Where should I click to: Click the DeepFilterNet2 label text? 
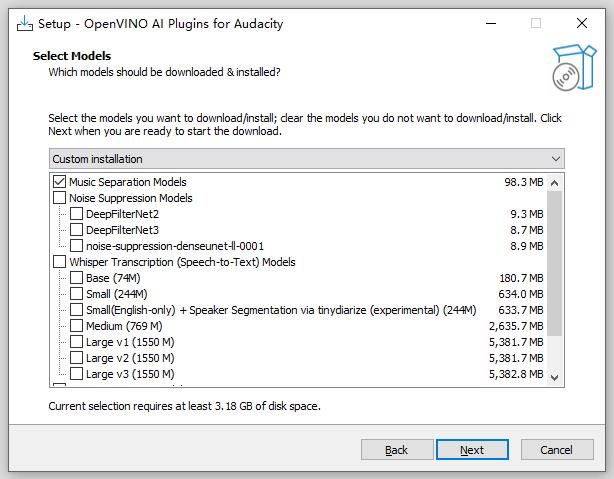click(x=122, y=214)
